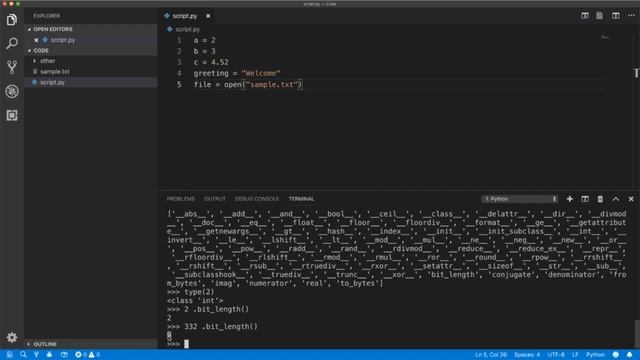Screen dimensions: 640x360
Task: Expand the Outline section
Action: click(x=91, y=344)
